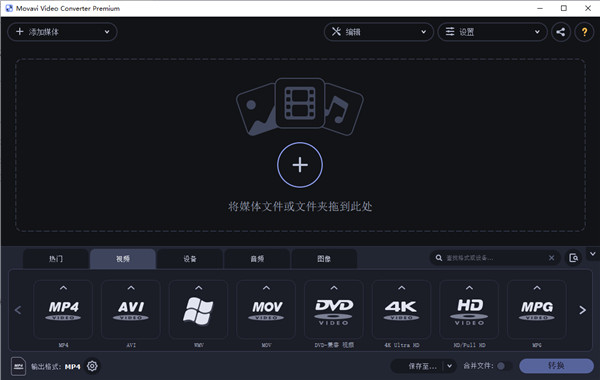The height and width of the screenshot is (380, 600).
Task: Expand the save-to dropdown arrow
Action: 449,366
